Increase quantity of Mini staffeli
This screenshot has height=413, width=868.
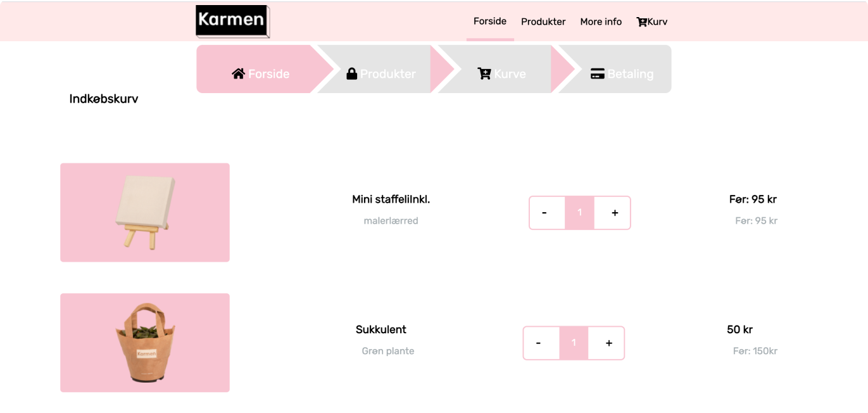[615, 213]
